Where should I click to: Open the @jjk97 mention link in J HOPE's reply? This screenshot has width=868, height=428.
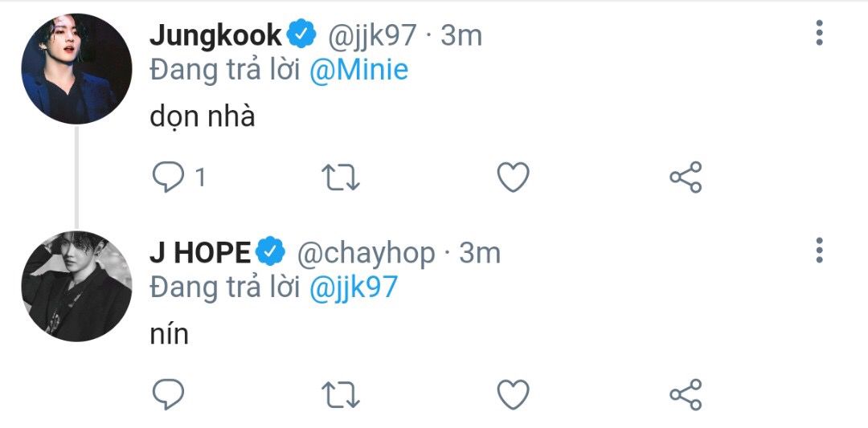[353, 287]
